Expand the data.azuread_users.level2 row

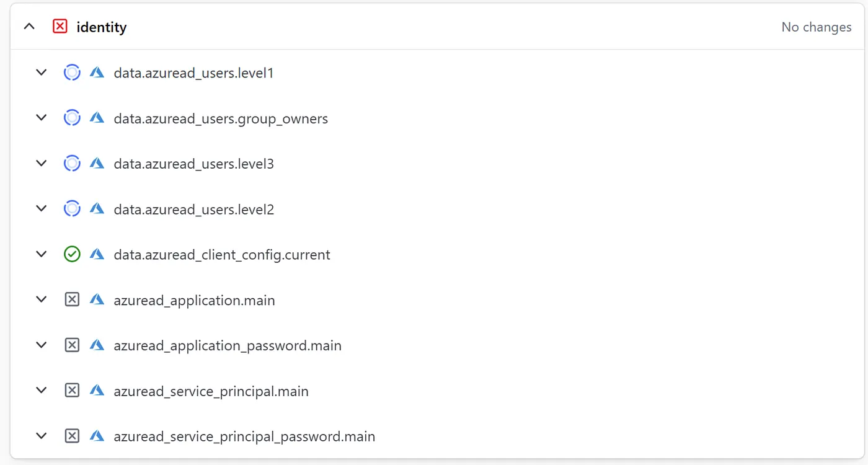42,209
